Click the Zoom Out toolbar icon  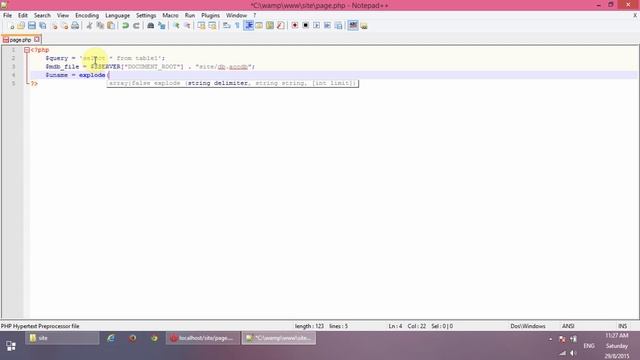tap(187, 26)
